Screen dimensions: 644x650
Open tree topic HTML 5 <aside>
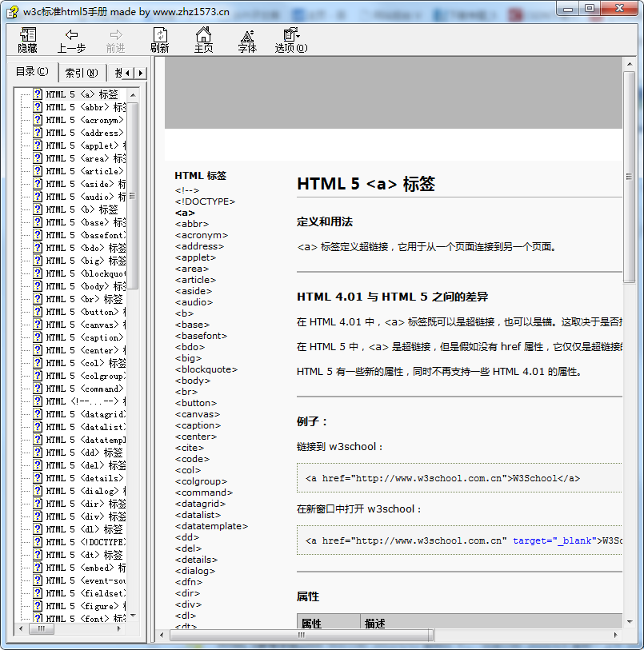85,184
